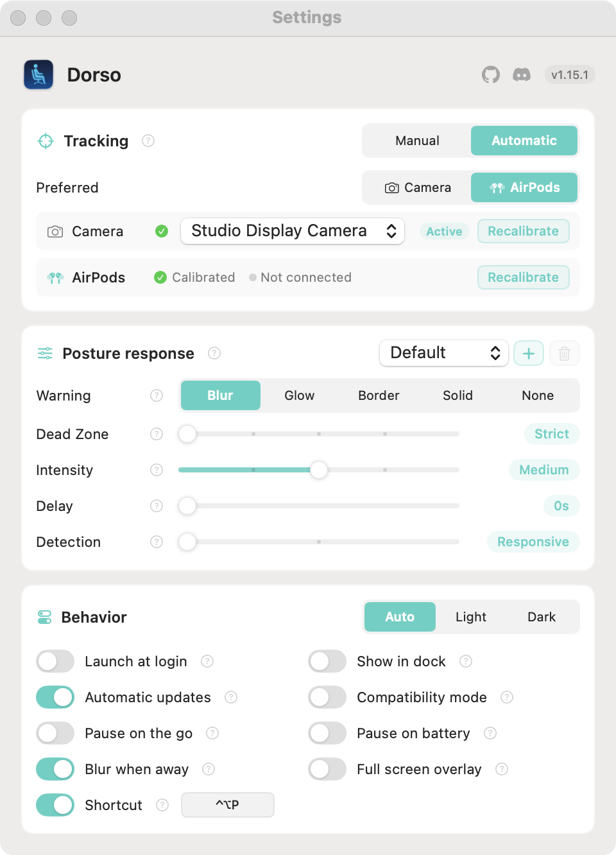Viewport: 616px width, 855px height.
Task: Turn off the Shortcut toggle
Action: coord(55,805)
